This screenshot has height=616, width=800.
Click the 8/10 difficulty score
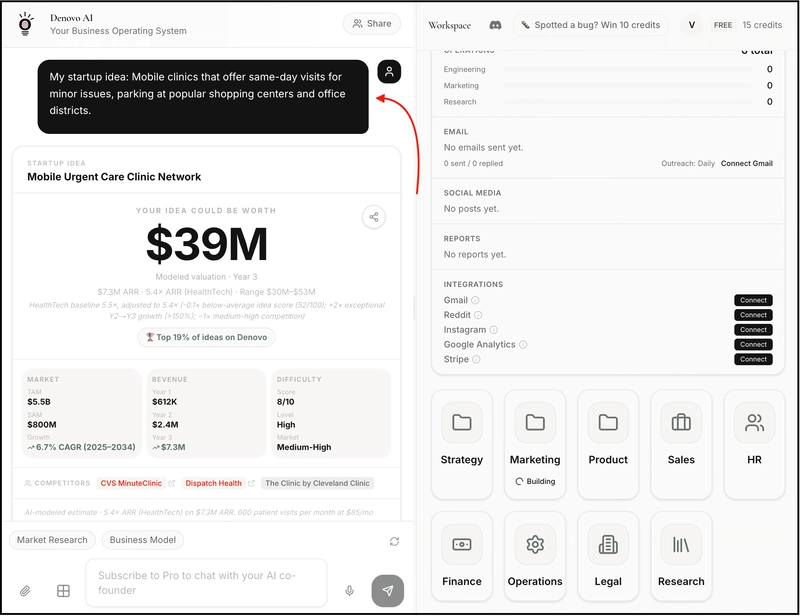point(286,402)
